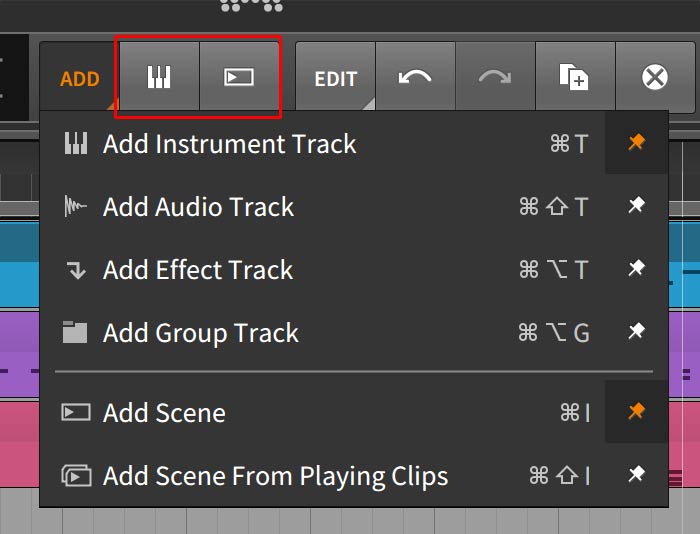Click the delete X circle icon
Viewport: 700px width, 534px height.
655,77
